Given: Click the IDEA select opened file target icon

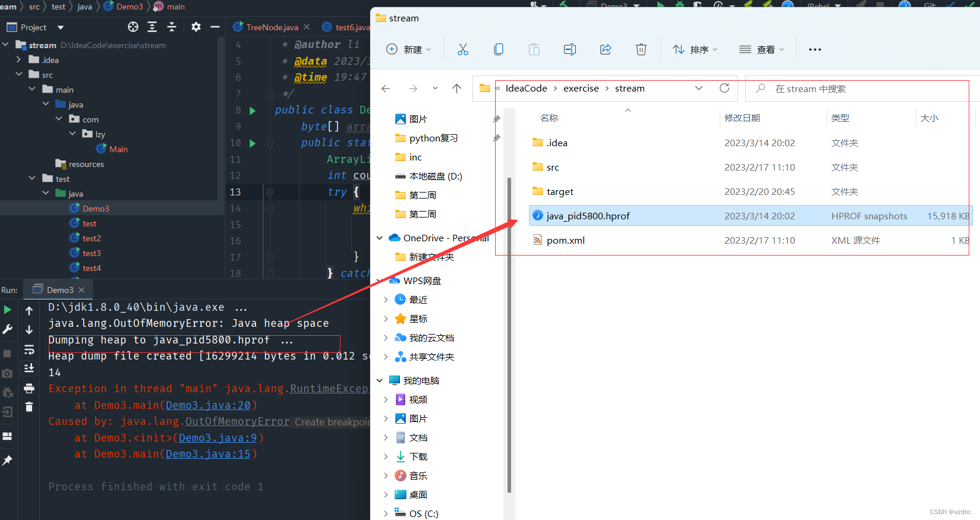Looking at the screenshot, I should [133, 27].
